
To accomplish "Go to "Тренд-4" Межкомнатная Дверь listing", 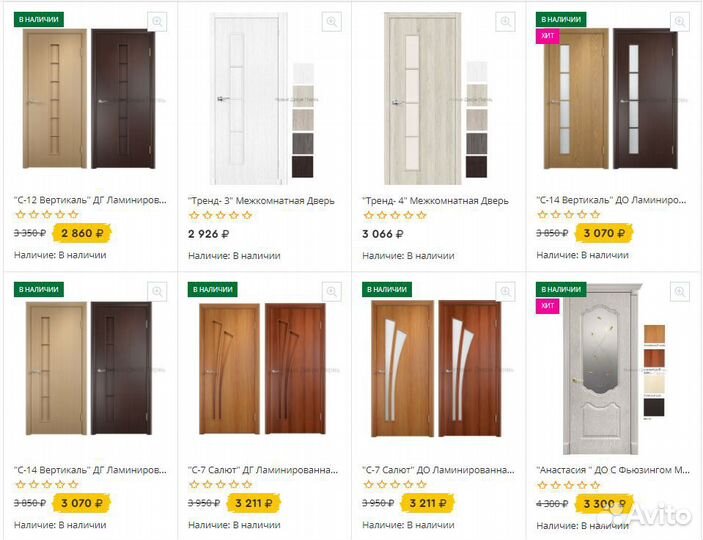I will click(x=435, y=200).
